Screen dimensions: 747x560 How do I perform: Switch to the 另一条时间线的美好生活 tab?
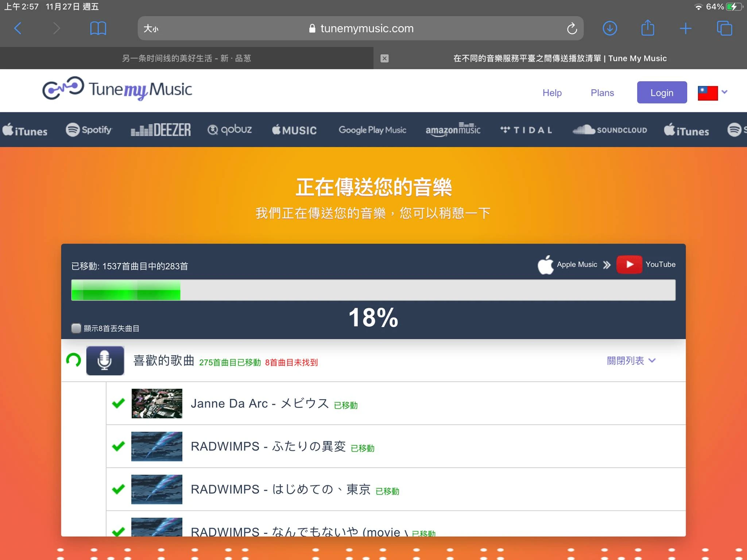click(186, 58)
